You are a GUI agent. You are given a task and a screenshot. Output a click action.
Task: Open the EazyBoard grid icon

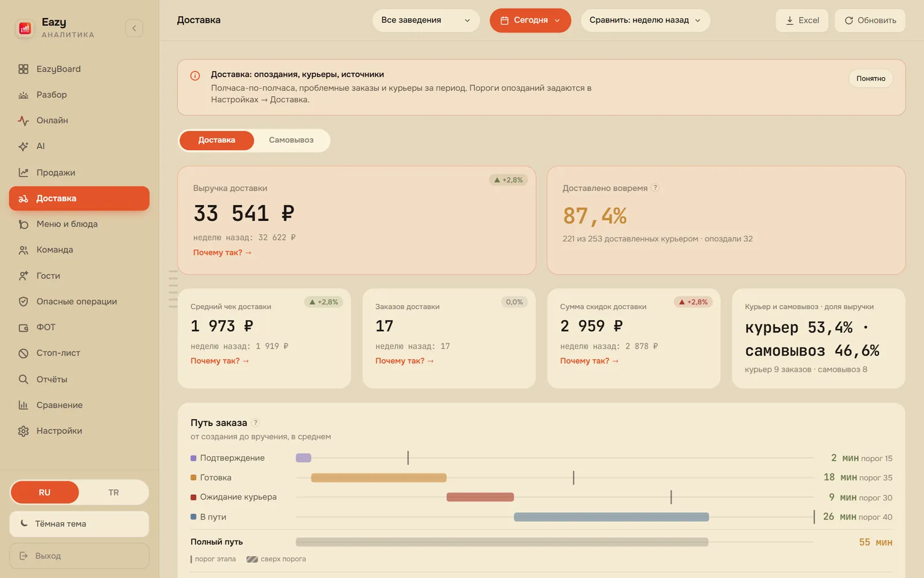click(23, 69)
